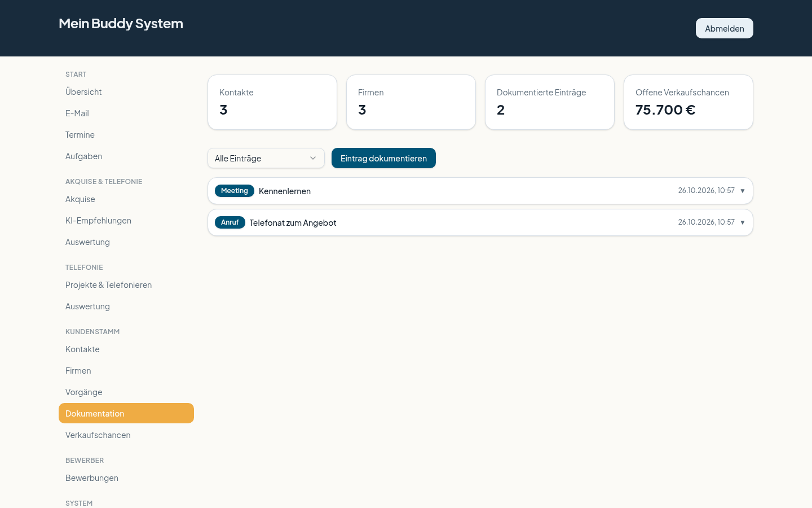Select Aufgaben menu item

pyautogui.click(x=126, y=156)
